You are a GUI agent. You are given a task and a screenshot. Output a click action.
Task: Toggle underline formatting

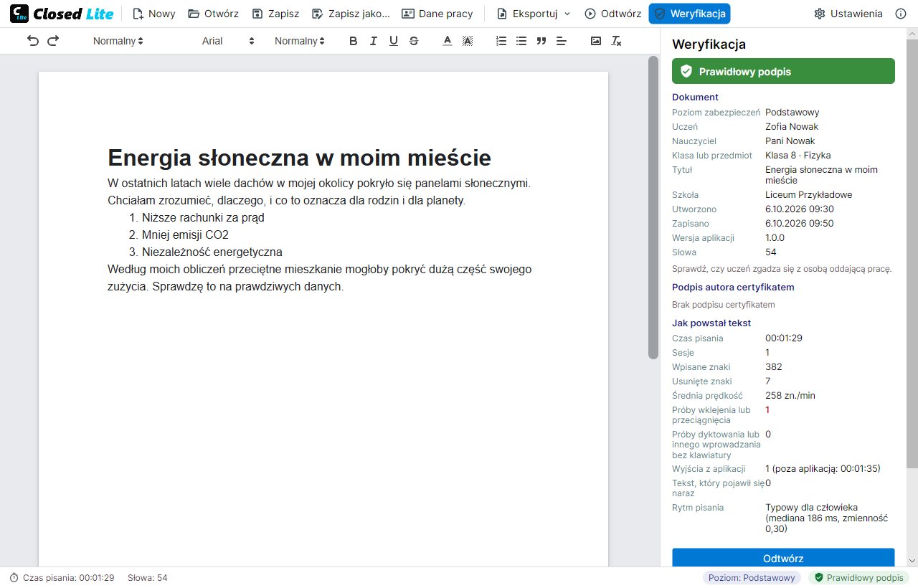coord(393,41)
